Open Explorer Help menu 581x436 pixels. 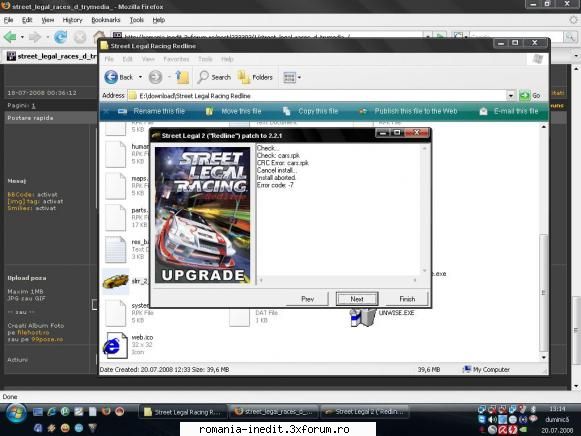[228, 59]
